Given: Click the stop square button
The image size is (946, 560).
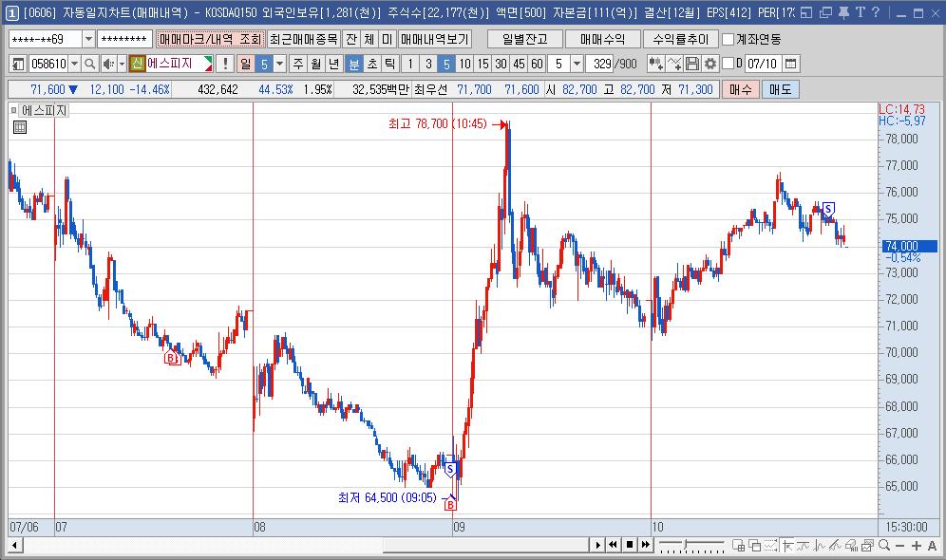Looking at the screenshot, I should point(630,545).
